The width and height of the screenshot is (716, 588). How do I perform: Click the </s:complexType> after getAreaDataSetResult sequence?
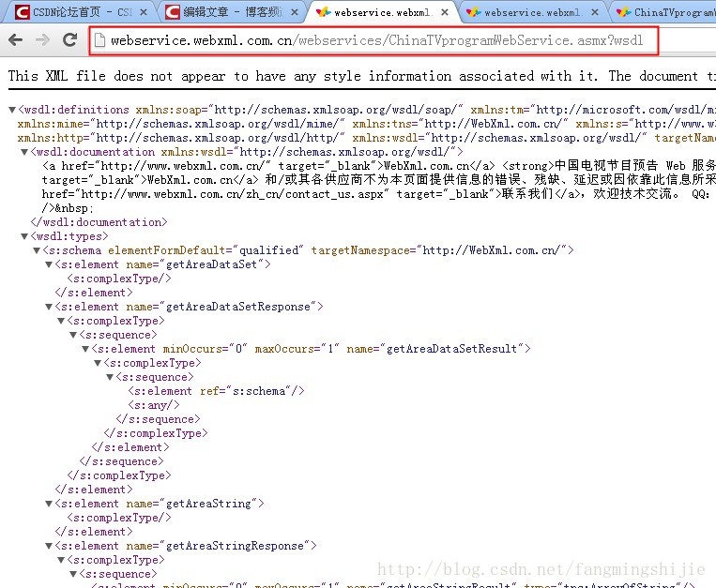(x=156, y=433)
